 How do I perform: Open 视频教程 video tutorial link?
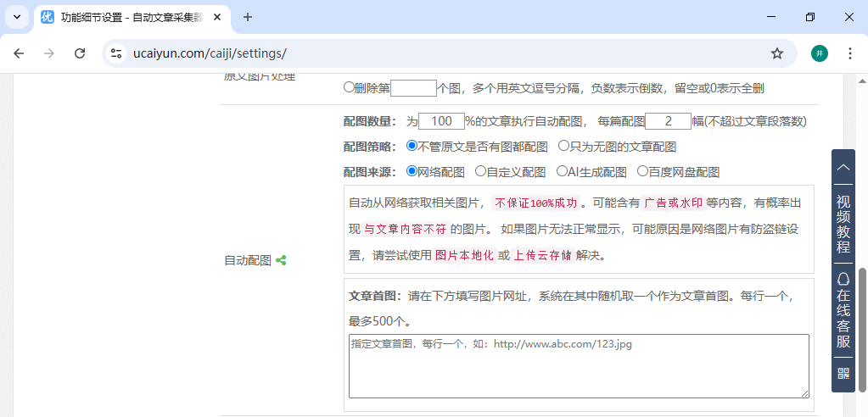pyautogui.click(x=843, y=224)
